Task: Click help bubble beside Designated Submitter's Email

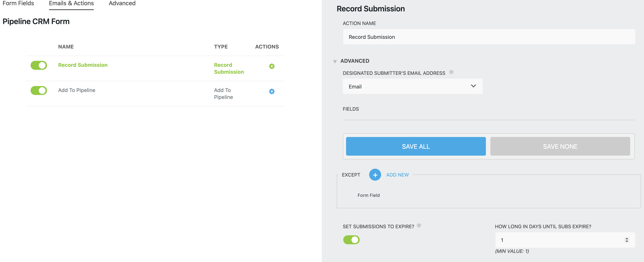Action: coord(451,72)
